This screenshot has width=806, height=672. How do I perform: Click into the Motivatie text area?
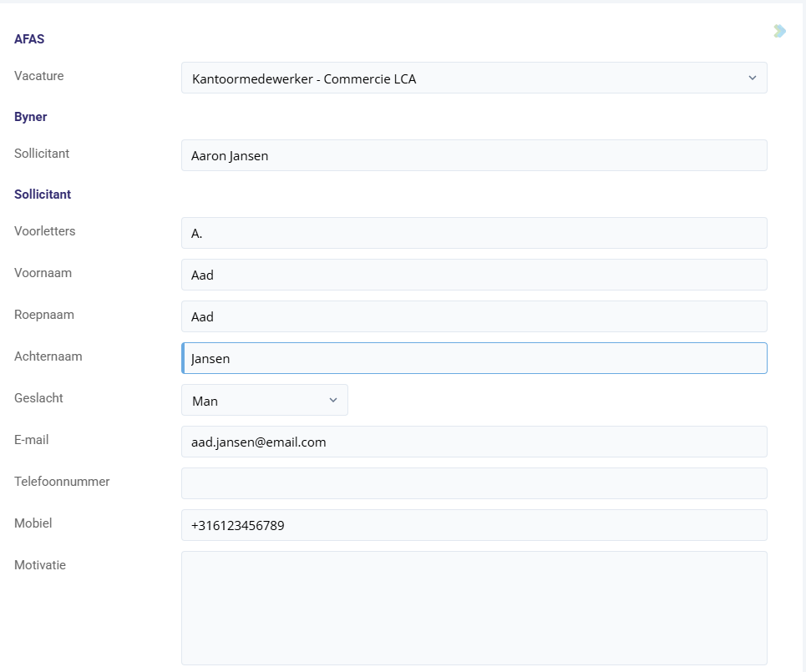pyautogui.click(x=474, y=609)
